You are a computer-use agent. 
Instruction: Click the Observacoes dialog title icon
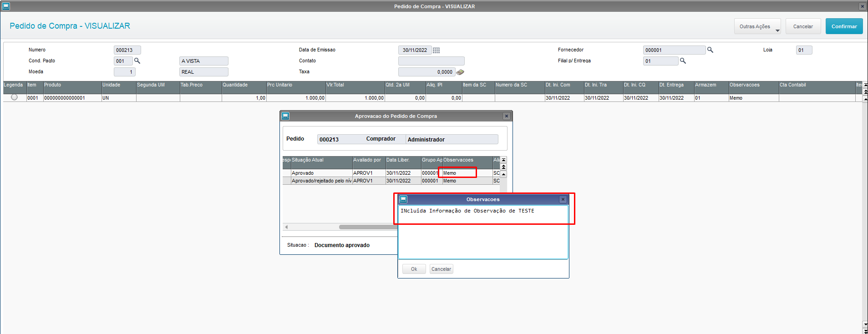(403, 199)
